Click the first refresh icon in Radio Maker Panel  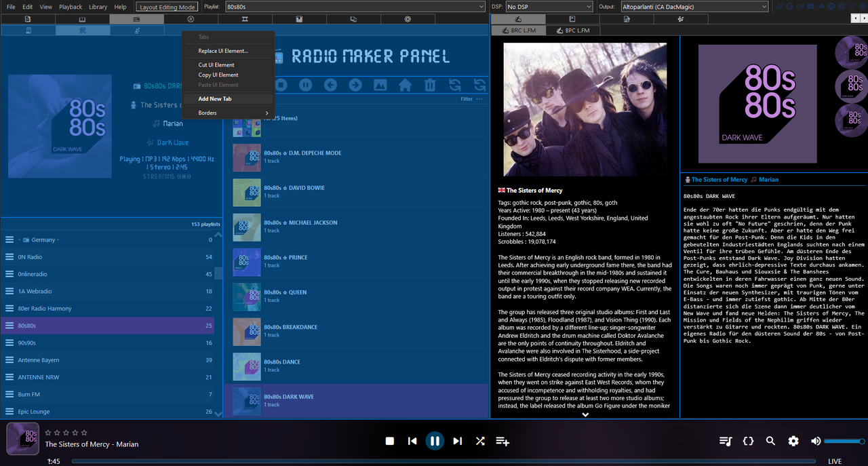[455, 85]
